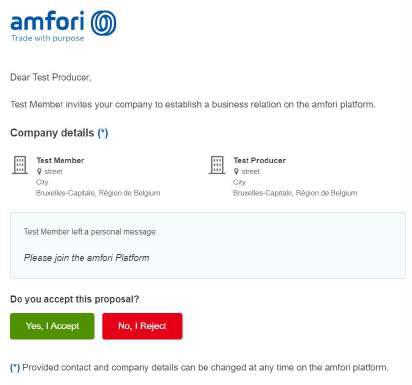
Task: Reject the proposal with No, I Reject
Action: pos(142,326)
